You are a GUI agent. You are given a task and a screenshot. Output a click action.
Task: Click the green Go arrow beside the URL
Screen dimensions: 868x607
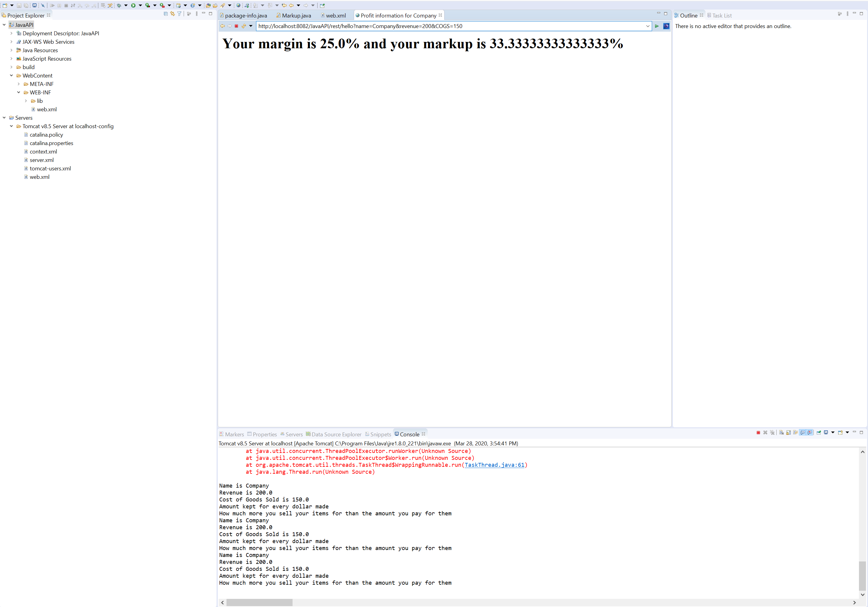[x=657, y=26]
